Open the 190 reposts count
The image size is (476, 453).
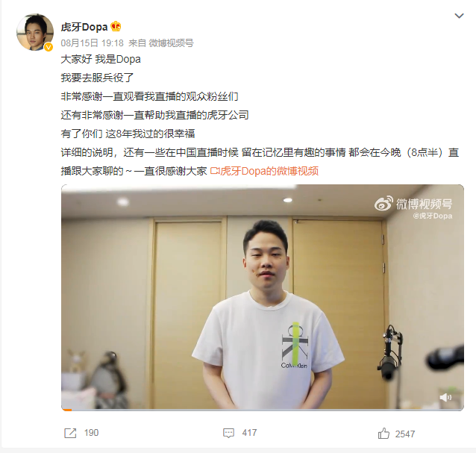pos(91,433)
